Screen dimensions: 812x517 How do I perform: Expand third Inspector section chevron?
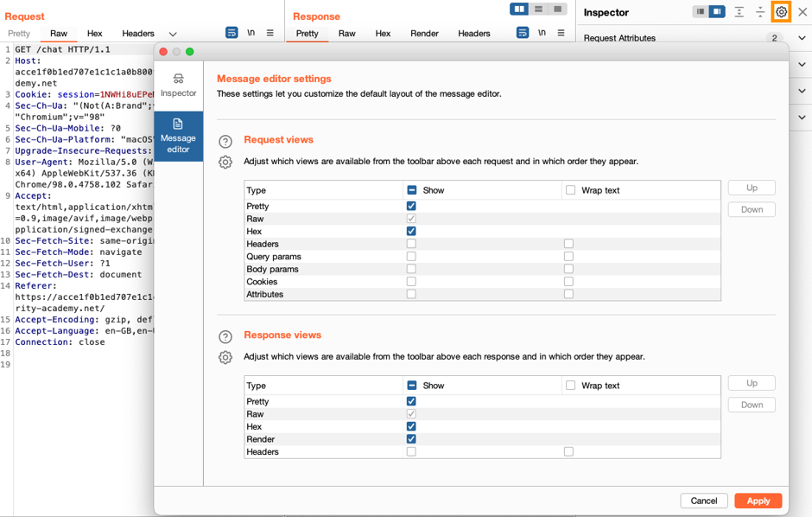pos(802,91)
